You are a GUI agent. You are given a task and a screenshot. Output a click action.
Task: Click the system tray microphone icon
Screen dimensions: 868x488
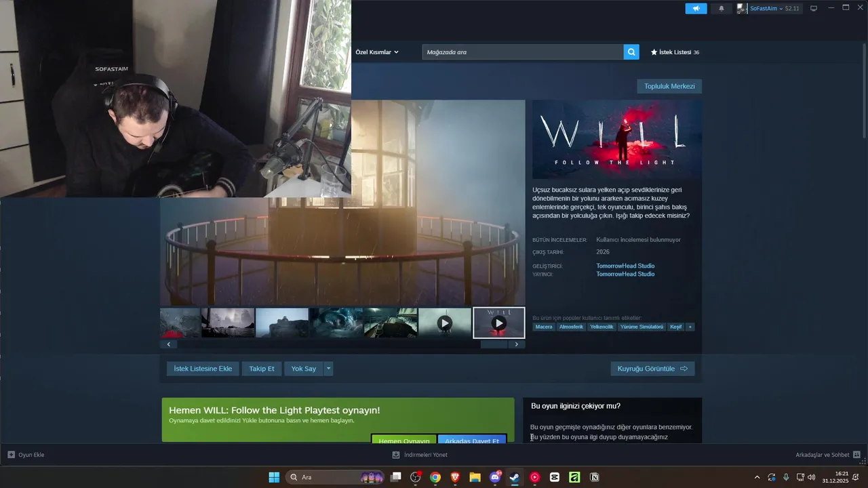[x=786, y=477]
